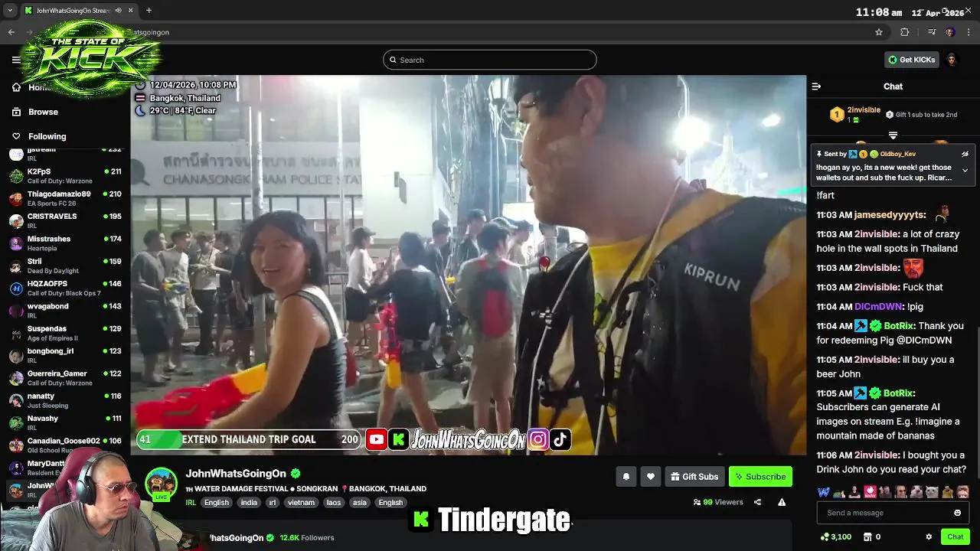
Task: Collapse the chat panel arrow icon
Action: coord(816,86)
